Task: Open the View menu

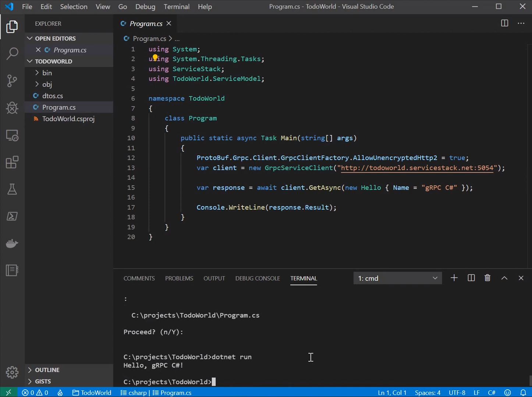Action: (x=103, y=7)
